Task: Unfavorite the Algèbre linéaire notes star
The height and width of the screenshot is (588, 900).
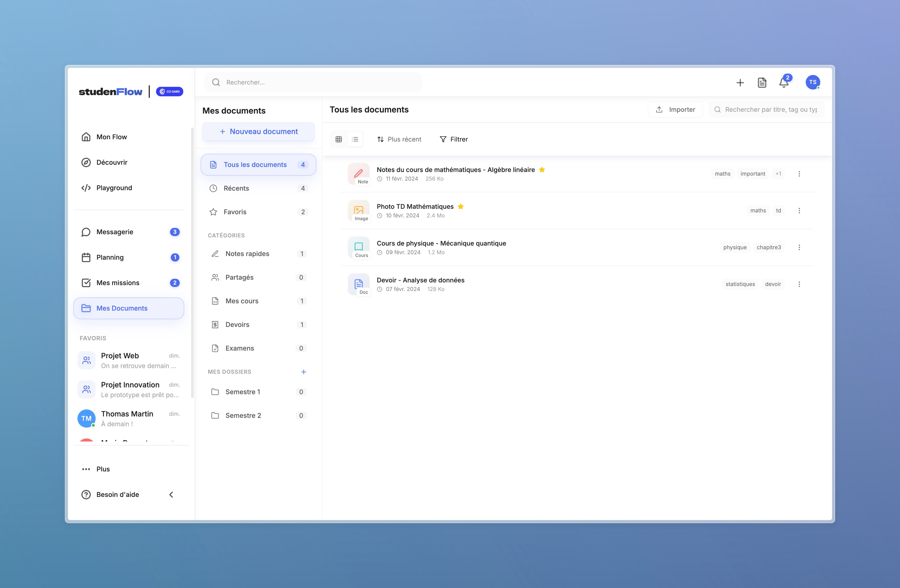Action: [542, 170]
